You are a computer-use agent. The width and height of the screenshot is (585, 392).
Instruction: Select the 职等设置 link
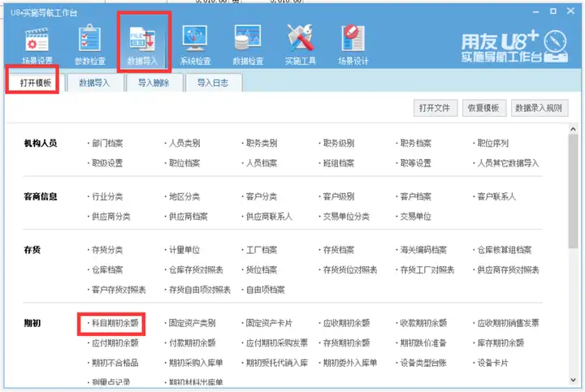click(416, 163)
